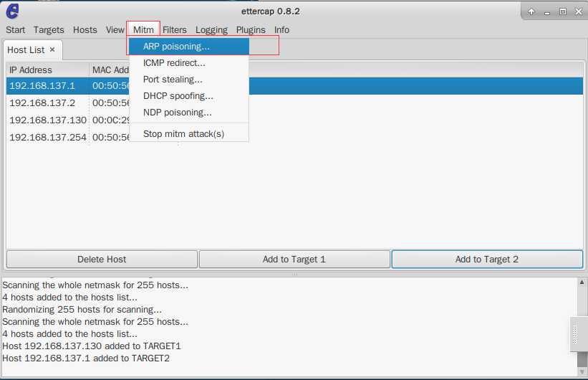Minimize the ettercap window
Viewport: 588px width, 380px height.
coord(547,12)
